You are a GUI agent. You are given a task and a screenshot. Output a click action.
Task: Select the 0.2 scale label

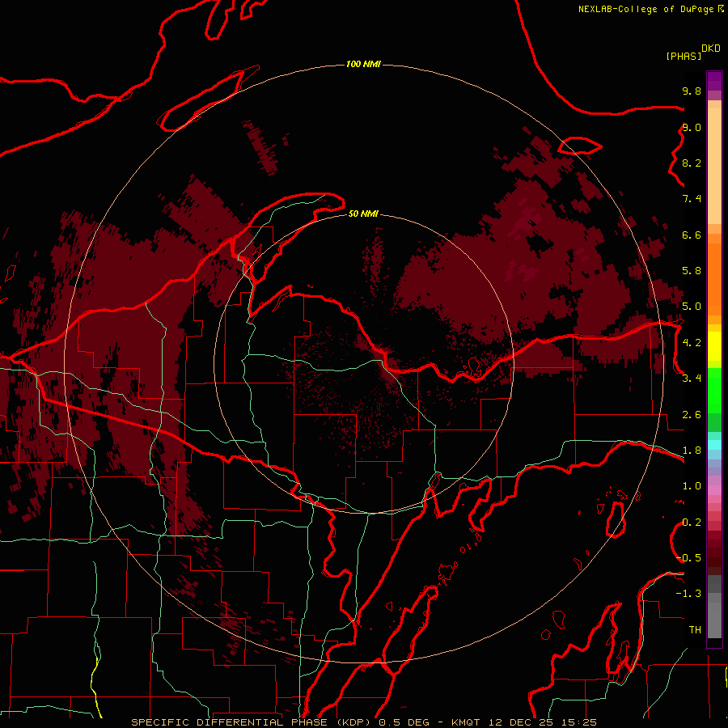click(692, 523)
